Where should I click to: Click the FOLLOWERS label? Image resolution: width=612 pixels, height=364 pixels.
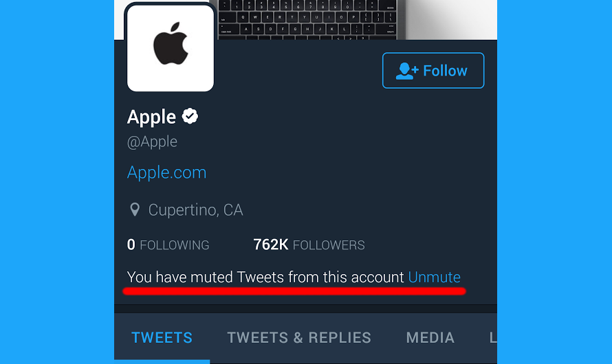point(329,245)
